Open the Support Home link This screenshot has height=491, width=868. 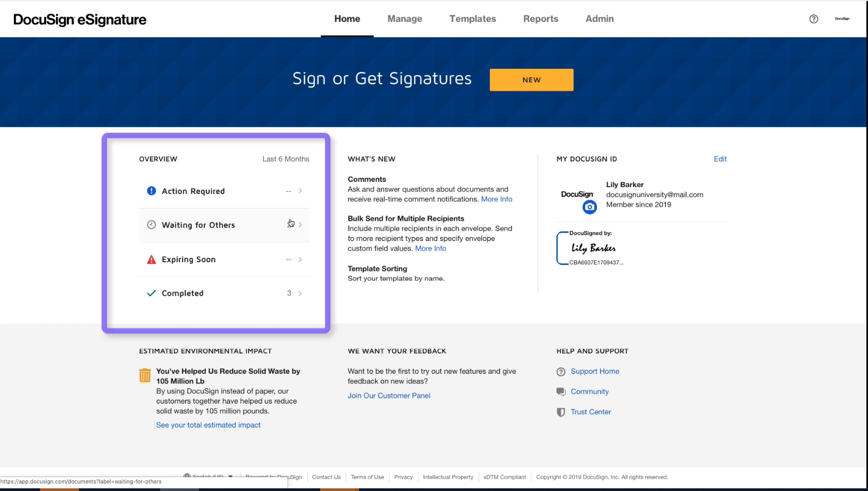(x=595, y=372)
